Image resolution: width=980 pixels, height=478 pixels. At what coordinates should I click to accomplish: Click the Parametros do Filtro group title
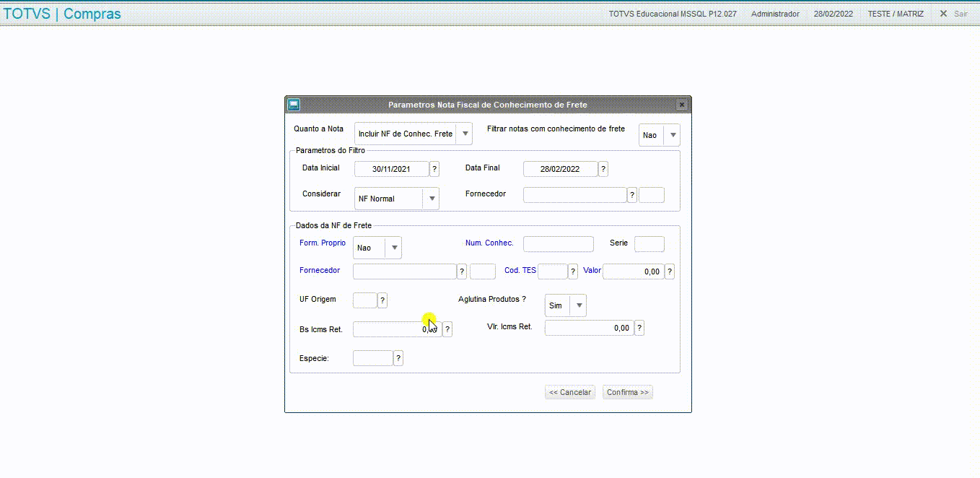(x=331, y=151)
